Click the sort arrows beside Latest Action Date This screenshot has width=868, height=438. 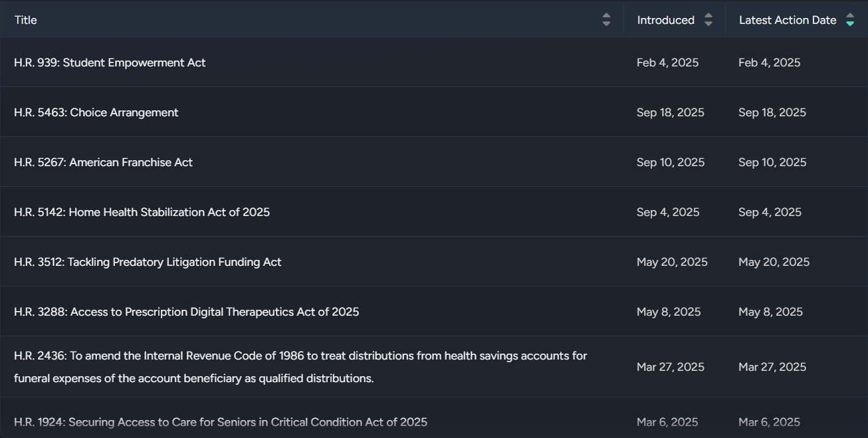(849, 20)
